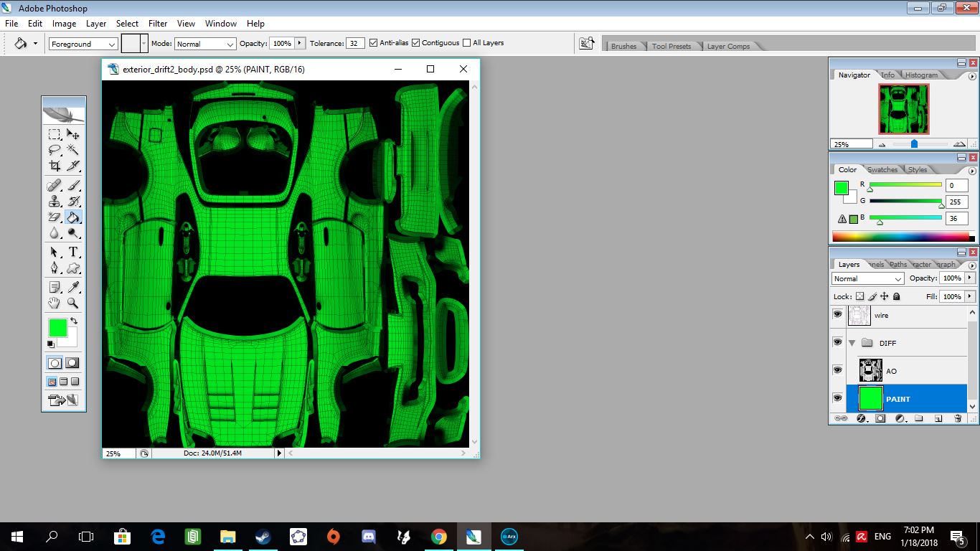This screenshot has height=551, width=980.
Task: Jump to ImageReady from the toolbox
Action: pyautogui.click(x=63, y=400)
